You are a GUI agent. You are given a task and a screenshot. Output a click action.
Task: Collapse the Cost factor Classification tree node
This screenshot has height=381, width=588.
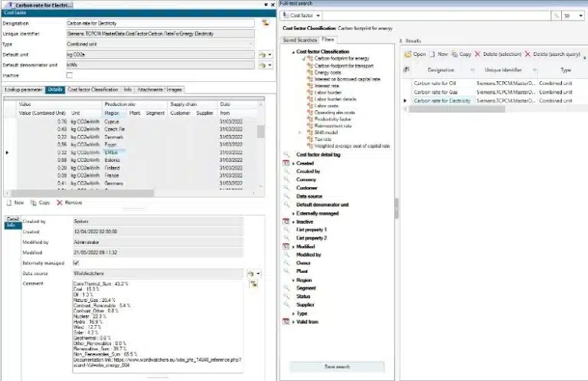pyautogui.click(x=292, y=53)
